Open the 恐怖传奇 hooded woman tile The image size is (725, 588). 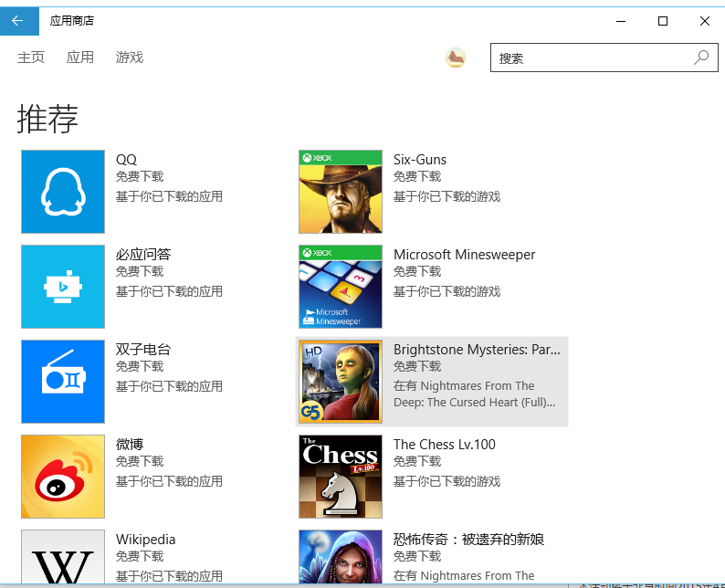click(341, 557)
